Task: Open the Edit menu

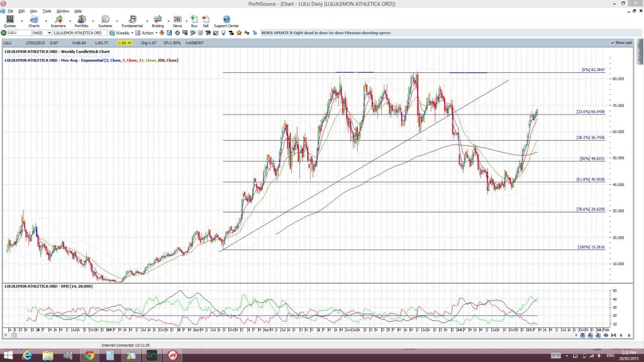Action: tap(21, 11)
